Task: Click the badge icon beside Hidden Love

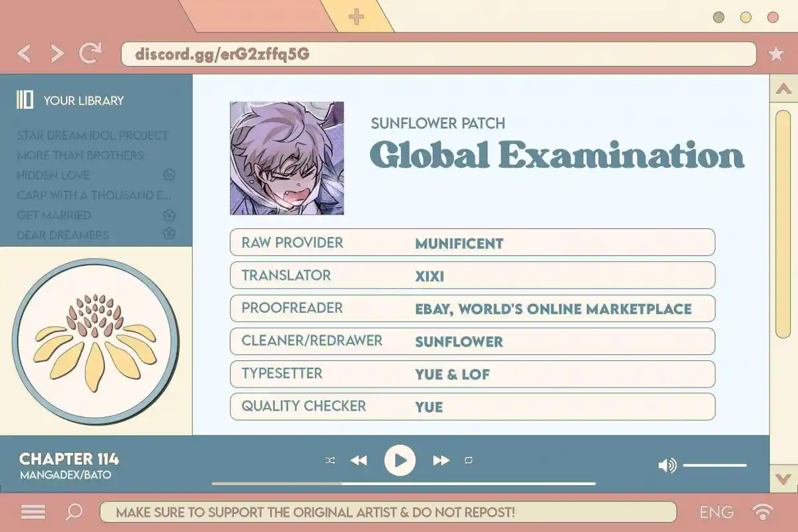Action: [x=169, y=175]
